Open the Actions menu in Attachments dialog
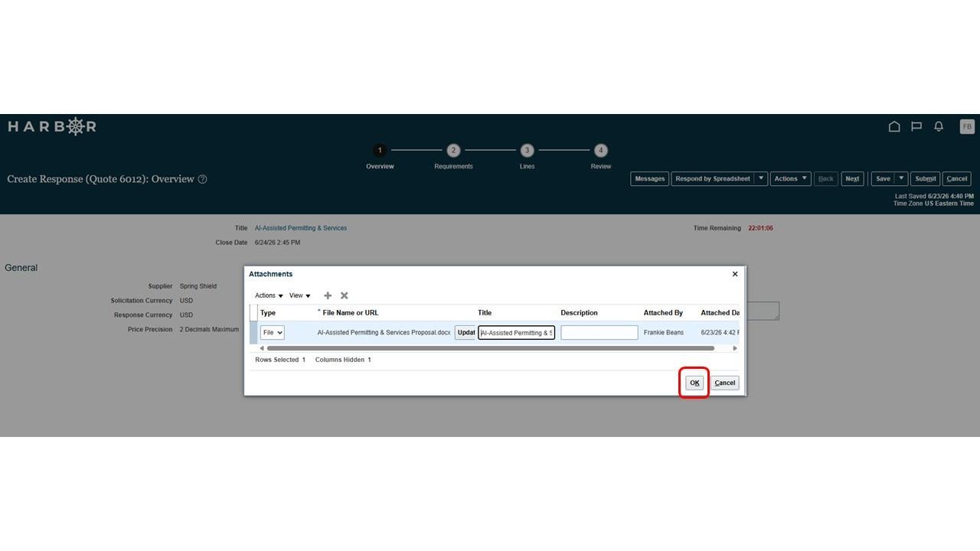 click(269, 295)
